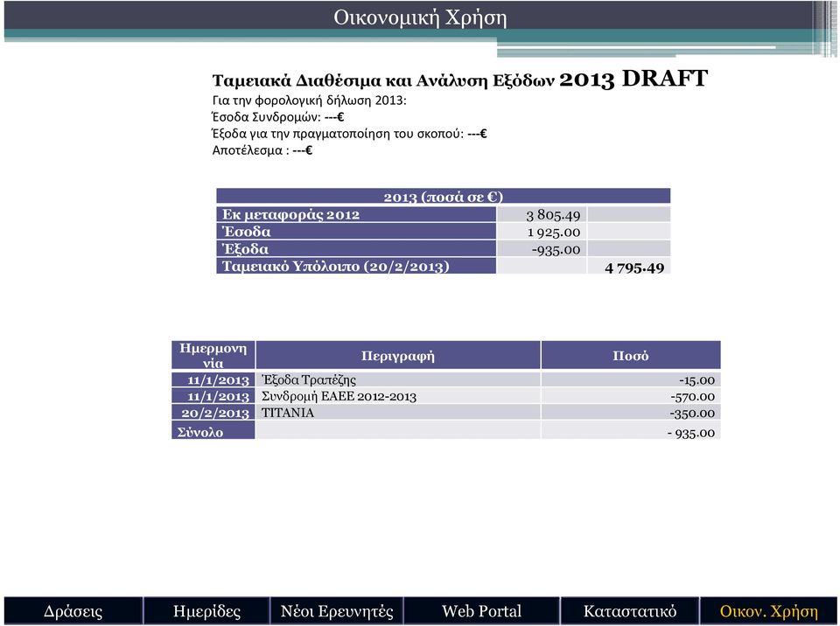Click the Αποτέλεσμα line
Image resolution: width=840 pixels, height=626 pixels.
262,150
